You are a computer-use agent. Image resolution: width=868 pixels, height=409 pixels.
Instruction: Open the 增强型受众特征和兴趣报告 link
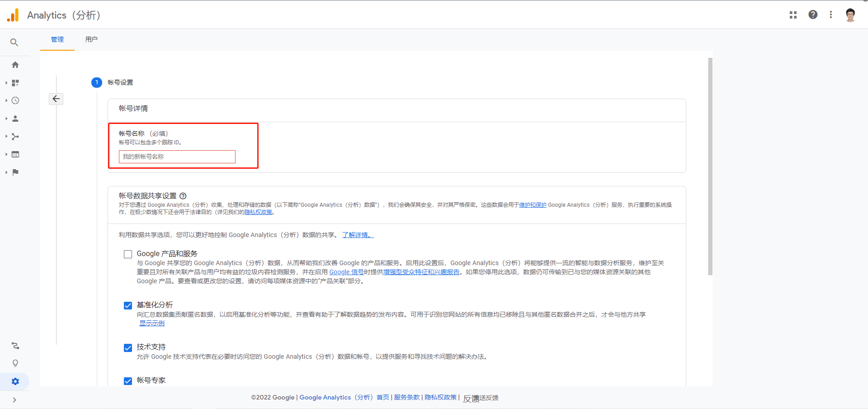coord(421,272)
